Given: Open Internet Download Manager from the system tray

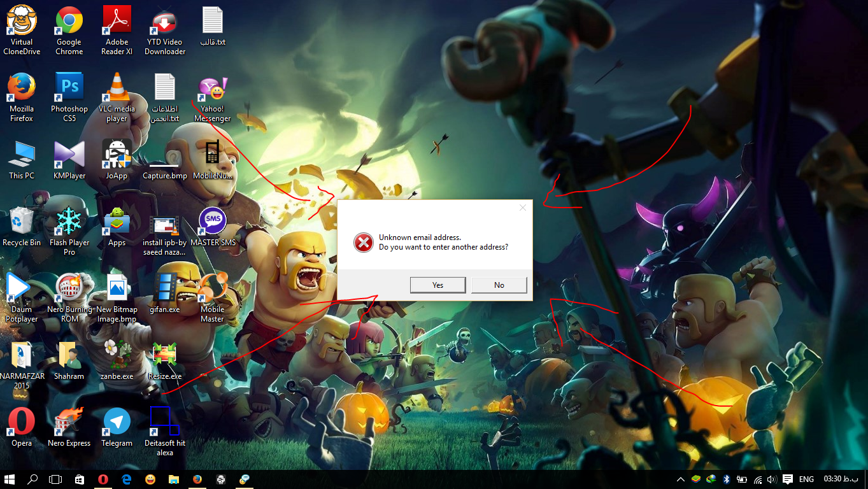Looking at the screenshot, I should point(711,480).
